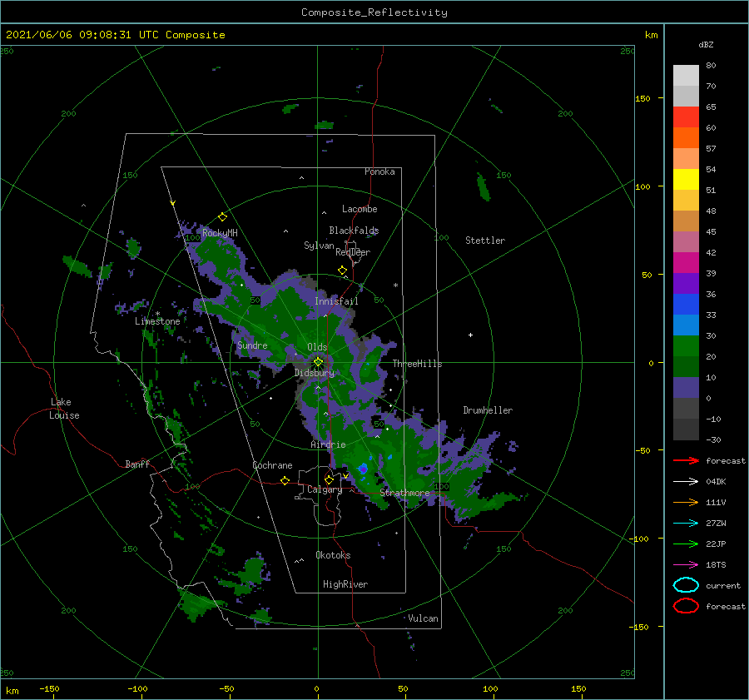Click the Didsbury label
This screenshot has width=749, height=700.
click(x=315, y=373)
